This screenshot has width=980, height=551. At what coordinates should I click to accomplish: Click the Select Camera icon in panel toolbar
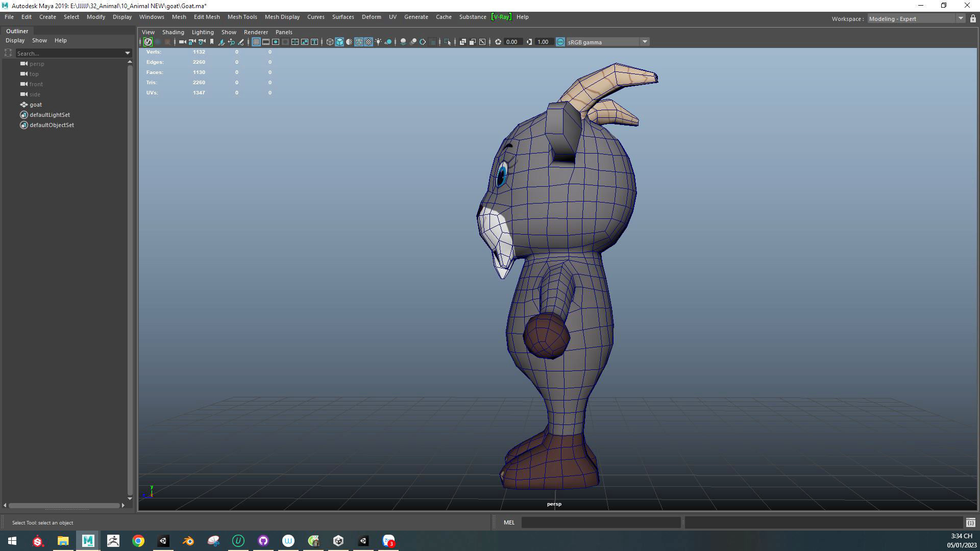pyautogui.click(x=182, y=42)
